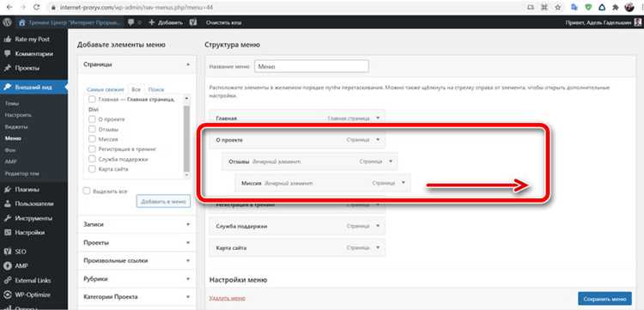Screen dimensions: 644x310
Task: Toggle the Выделить все checkbox
Action: (x=86, y=191)
